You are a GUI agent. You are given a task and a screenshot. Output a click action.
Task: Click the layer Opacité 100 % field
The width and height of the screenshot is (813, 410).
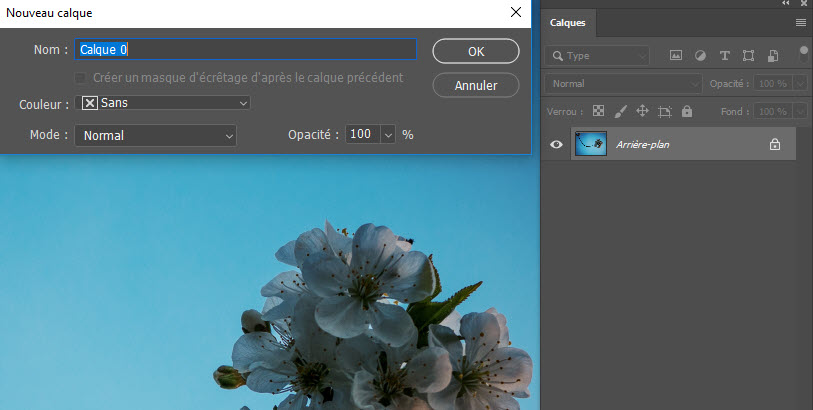pos(773,83)
